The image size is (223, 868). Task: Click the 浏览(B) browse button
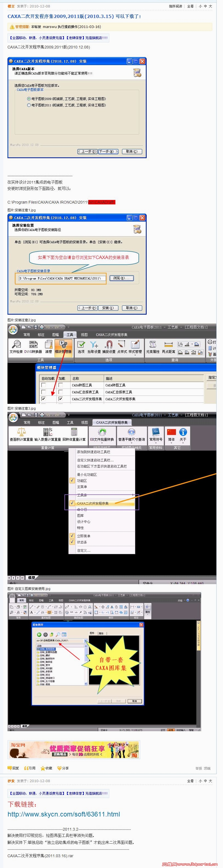click(122, 278)
